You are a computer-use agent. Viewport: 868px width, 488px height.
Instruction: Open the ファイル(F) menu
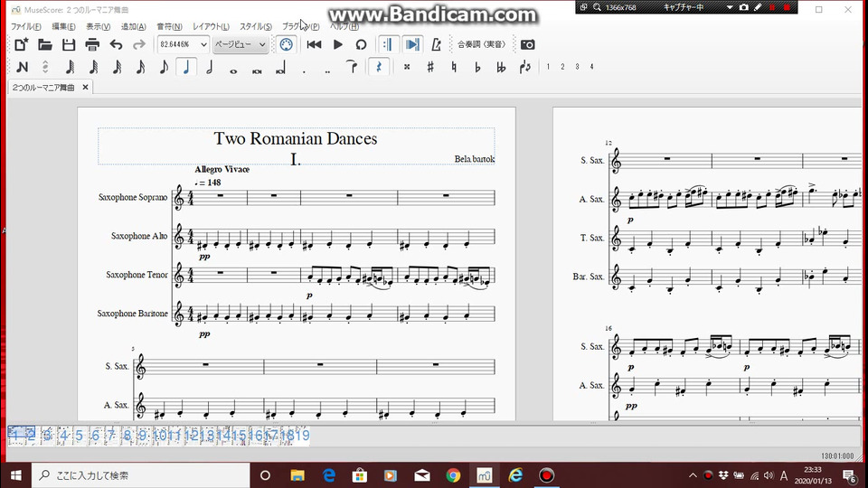point(26,26)
